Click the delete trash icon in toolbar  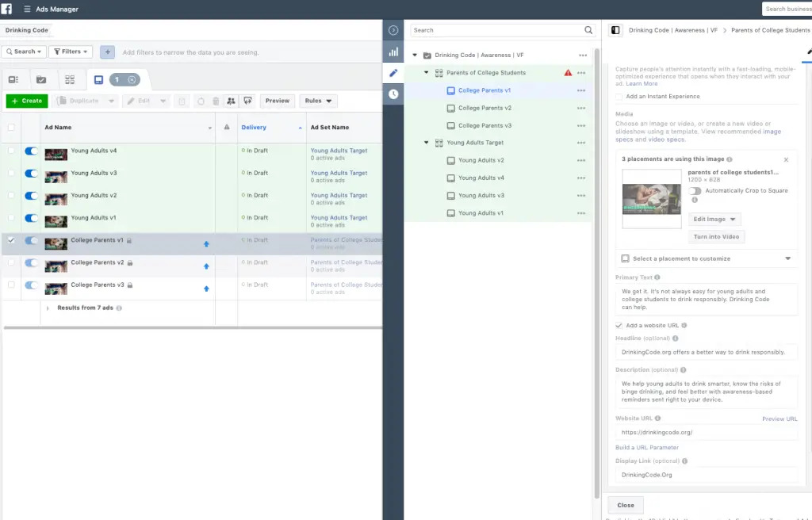pyautogui.click(x=216, y=101)
